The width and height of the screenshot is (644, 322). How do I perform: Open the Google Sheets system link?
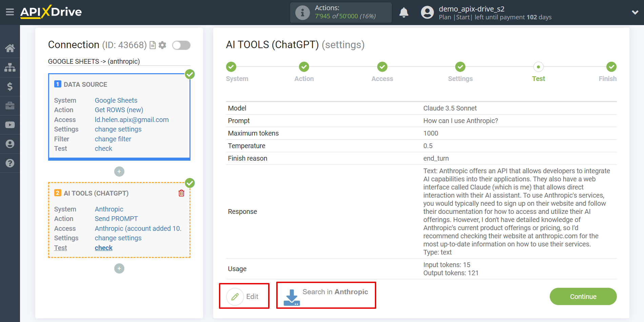click(116, 100)
